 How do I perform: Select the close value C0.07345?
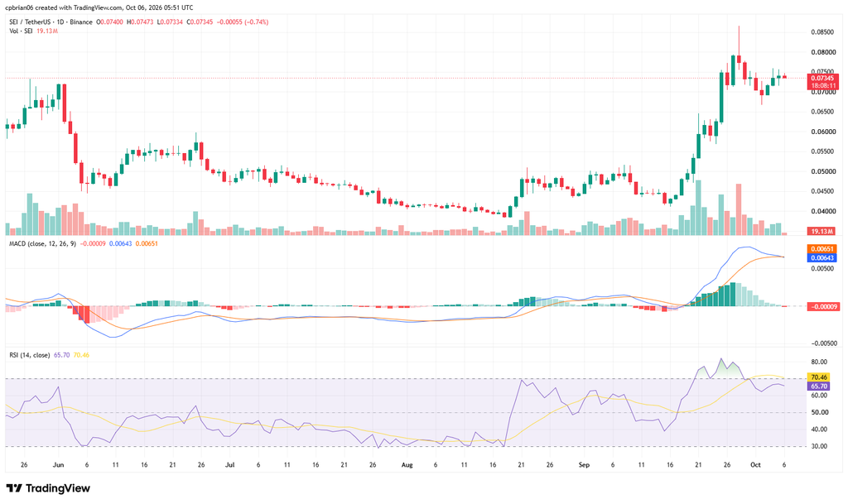[x=200, y=22]
